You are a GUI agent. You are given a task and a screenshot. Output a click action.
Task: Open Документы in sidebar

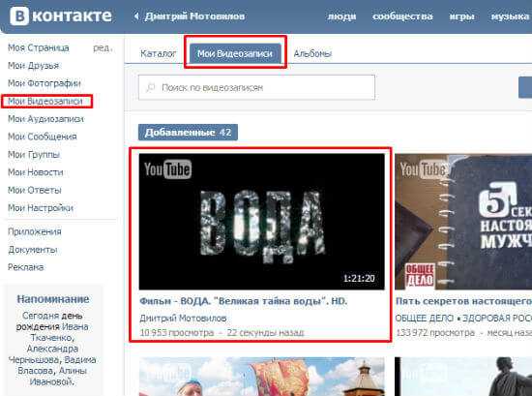33,250
